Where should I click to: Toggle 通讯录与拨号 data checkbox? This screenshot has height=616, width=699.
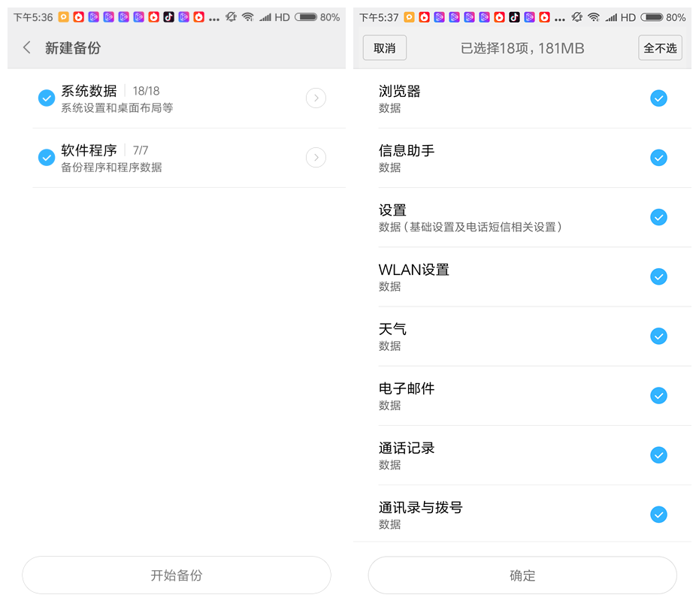pyautogui.click(x=658, y=515)
